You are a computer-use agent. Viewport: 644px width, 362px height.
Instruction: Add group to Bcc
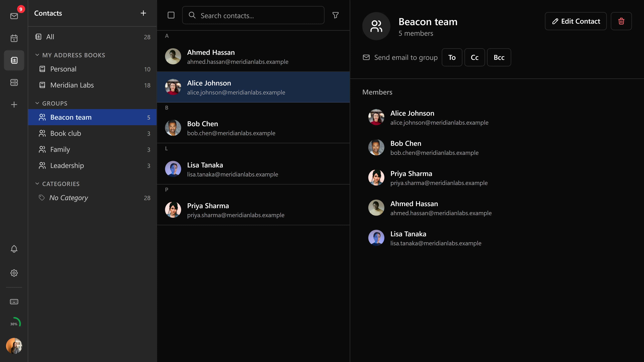(499, 57)
